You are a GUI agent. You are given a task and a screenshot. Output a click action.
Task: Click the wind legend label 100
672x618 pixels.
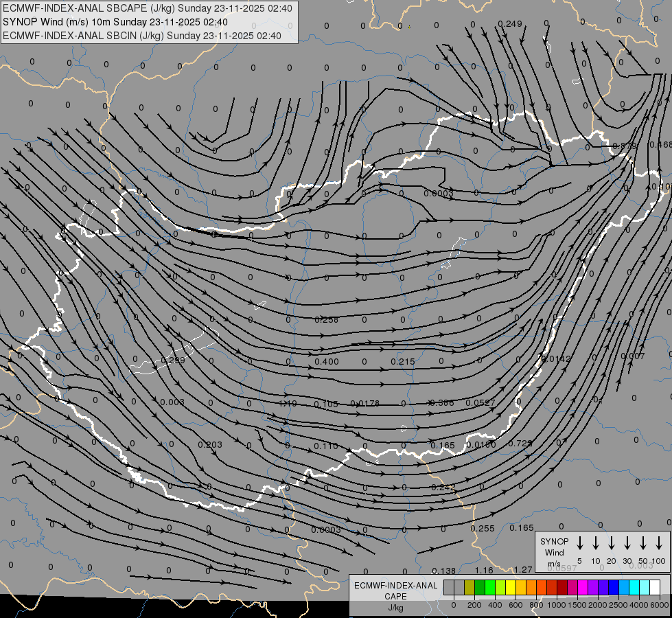659,561
